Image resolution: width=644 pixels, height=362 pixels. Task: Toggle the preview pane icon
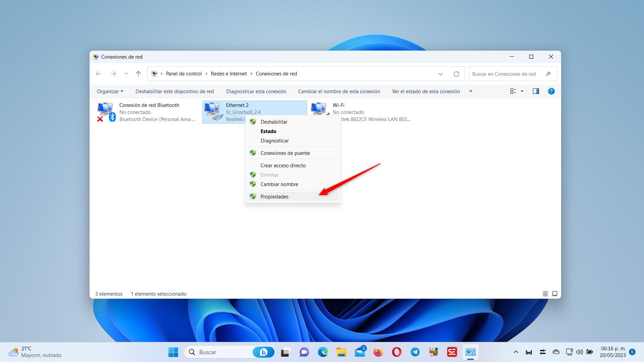(x=536, y=91)
